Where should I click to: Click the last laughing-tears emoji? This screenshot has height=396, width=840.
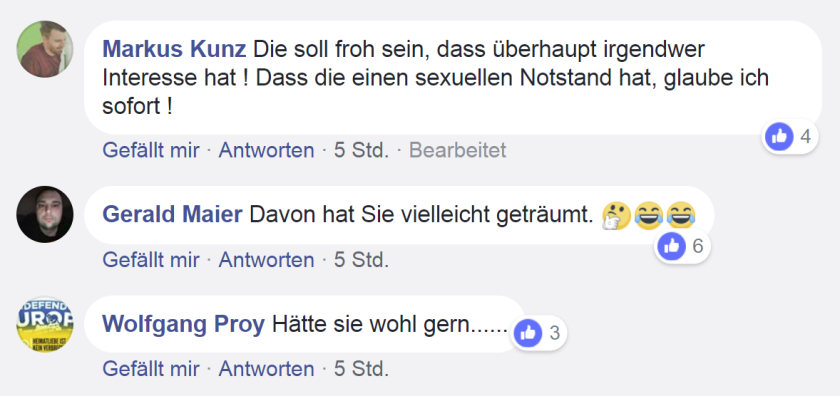coord(680,214)
